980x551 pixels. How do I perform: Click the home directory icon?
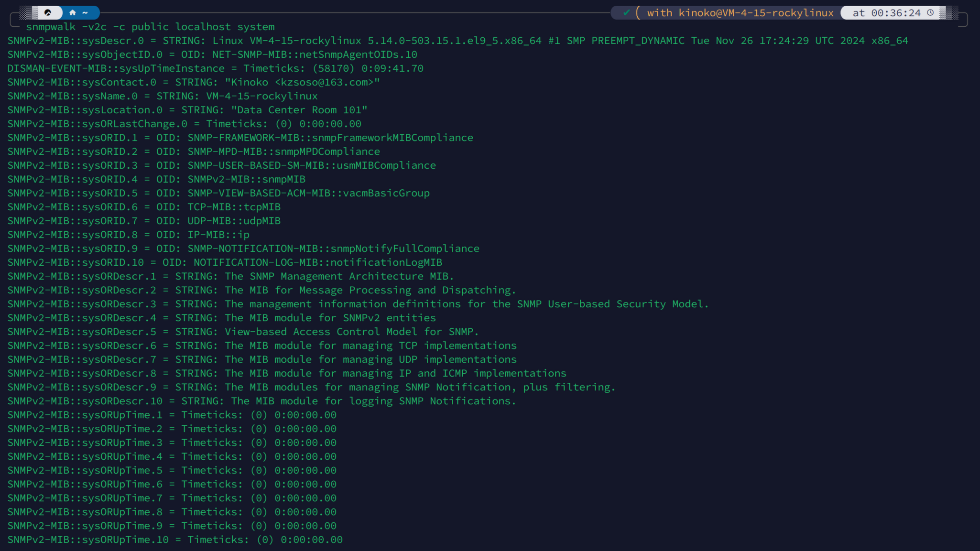click(73, 13)
